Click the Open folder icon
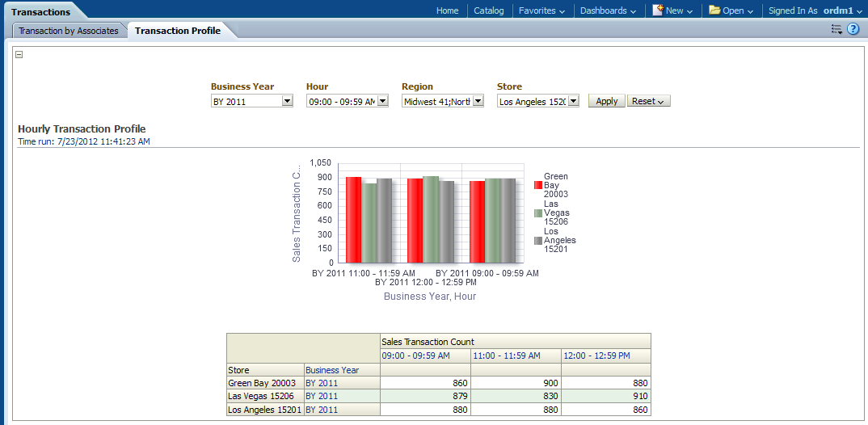Image resolution: width=868 pixels, height=425 pixels. tap(714, 11)
